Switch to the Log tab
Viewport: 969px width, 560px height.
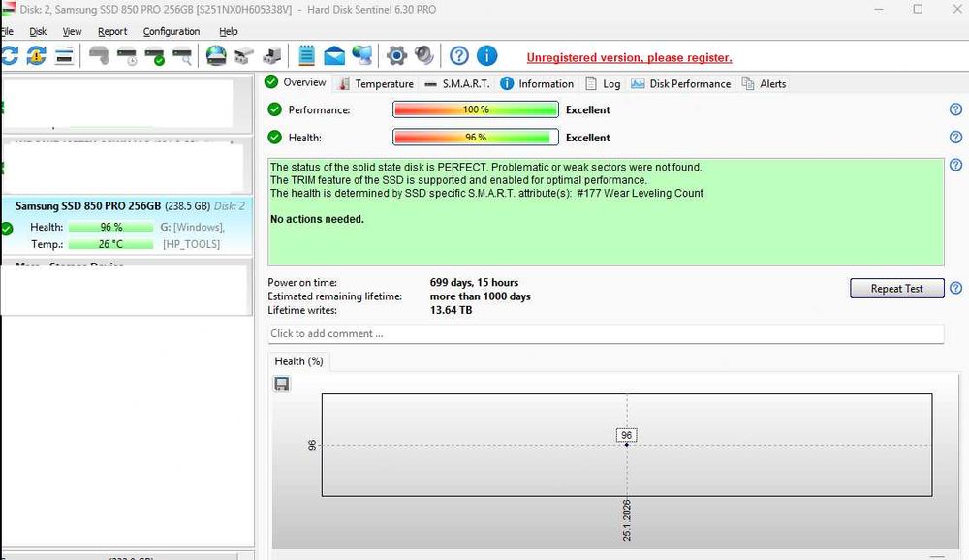[x=603, y=83]
